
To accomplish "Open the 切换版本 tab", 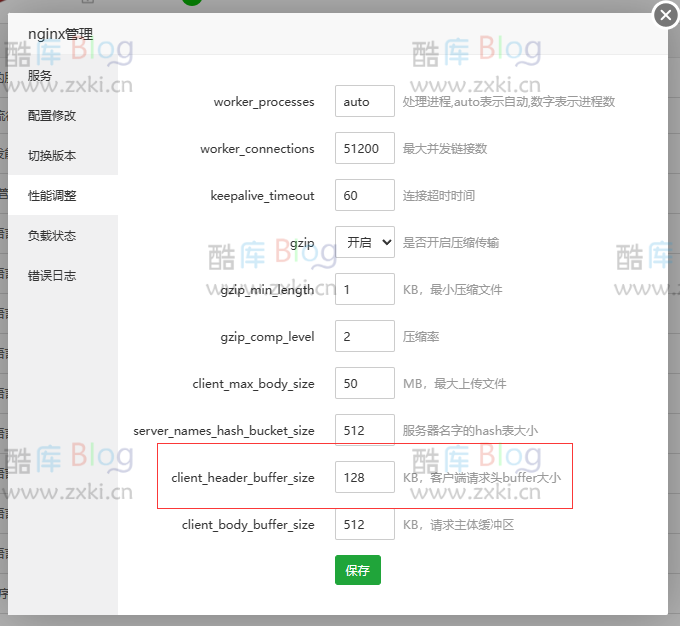I will (63, 155).
